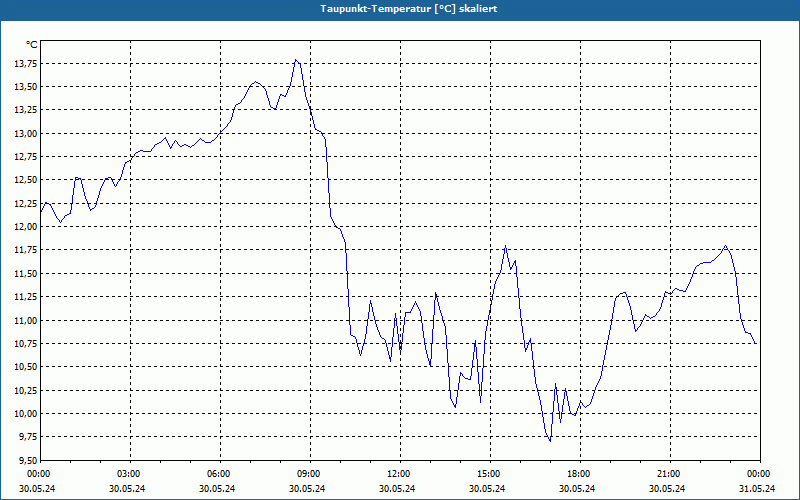Select the '30.05.24' date under 21:00
Image resolution: width=800 pixels, height=500 pixels.
[667, 488]
